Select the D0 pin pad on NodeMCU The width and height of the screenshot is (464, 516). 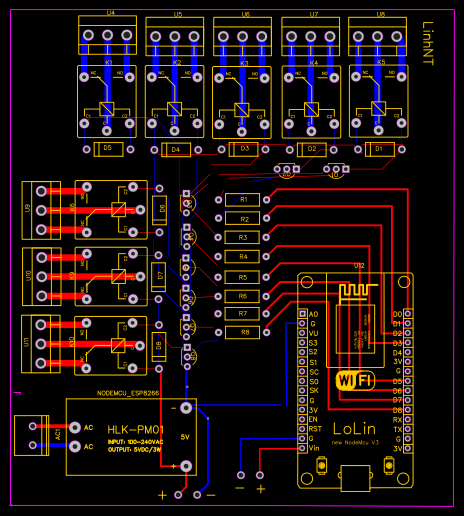pos(408,314)
